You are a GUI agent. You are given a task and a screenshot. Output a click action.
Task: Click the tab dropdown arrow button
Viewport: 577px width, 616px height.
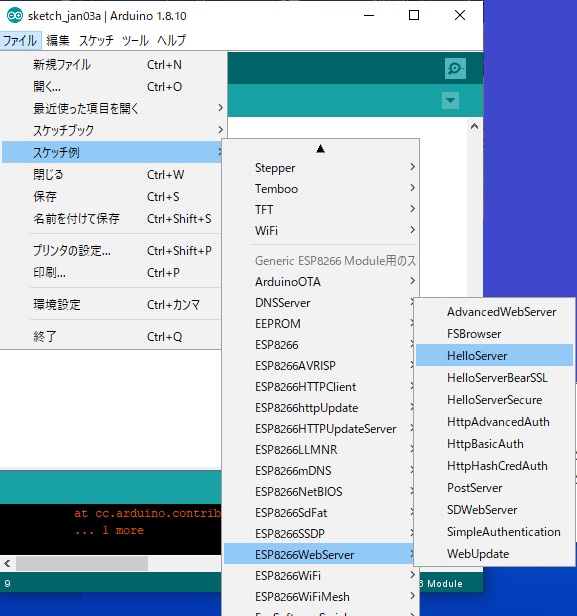pyautogui.click(x=450, y=101)
